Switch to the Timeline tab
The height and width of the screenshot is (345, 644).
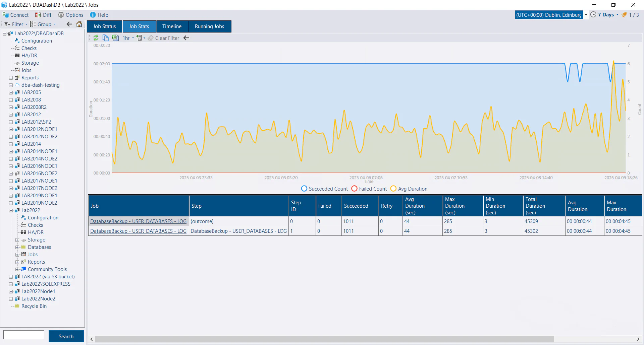coord(172,26)
